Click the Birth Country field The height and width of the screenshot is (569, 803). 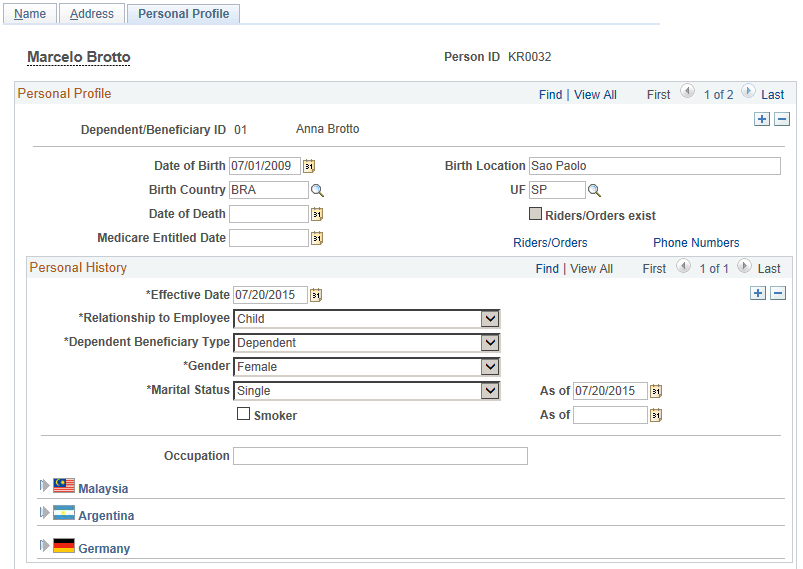pyautogui.click(x=269, y=190)
